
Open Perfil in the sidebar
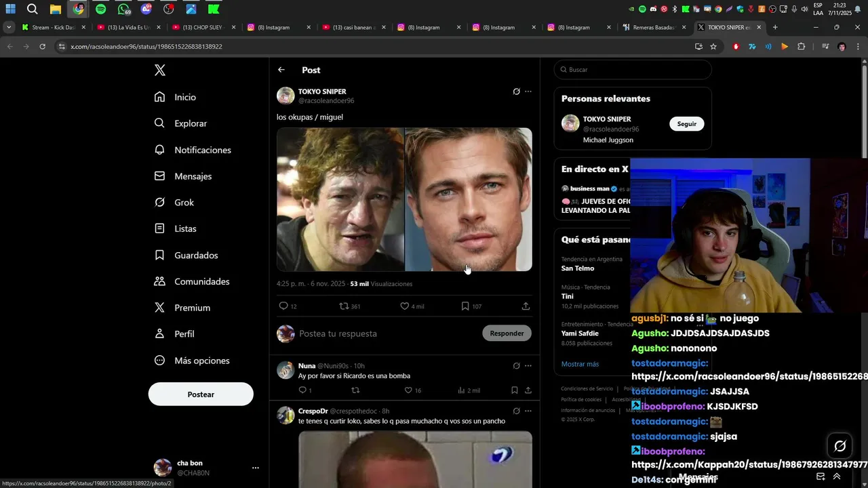point(174,334)
